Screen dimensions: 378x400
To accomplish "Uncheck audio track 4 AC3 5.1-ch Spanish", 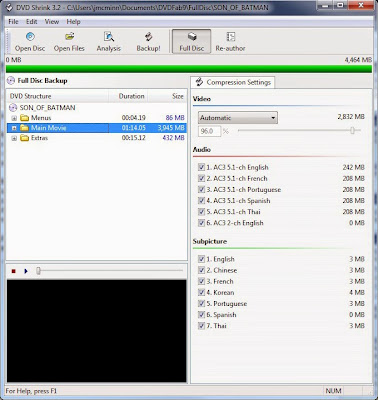I will (x=201, y=200).
